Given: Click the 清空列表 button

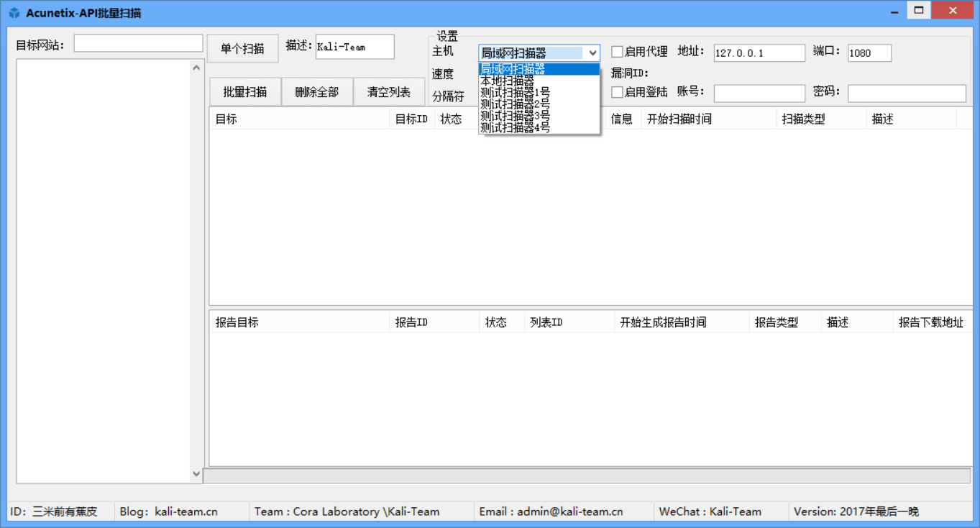Looking at the screenshot, I should click(389, 92).
